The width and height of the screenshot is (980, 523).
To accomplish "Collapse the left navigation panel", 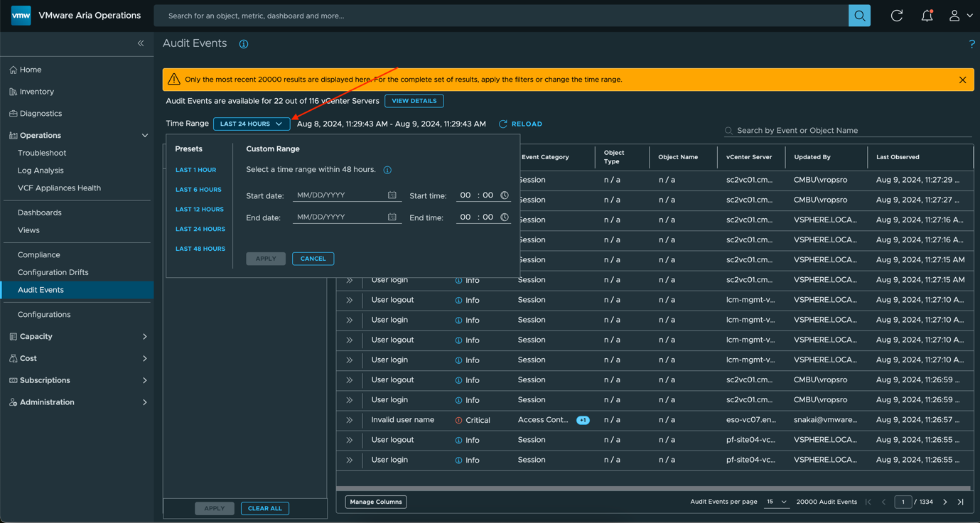I will click(141, 43).
